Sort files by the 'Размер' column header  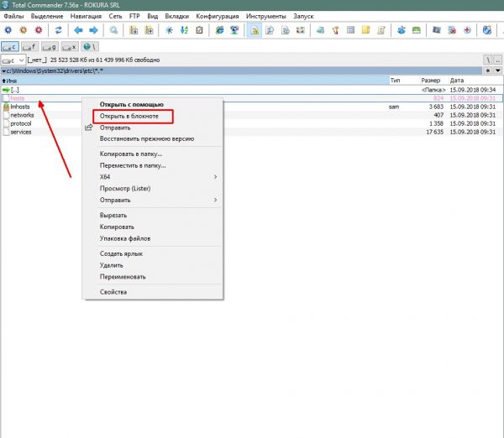click(430, 81)
